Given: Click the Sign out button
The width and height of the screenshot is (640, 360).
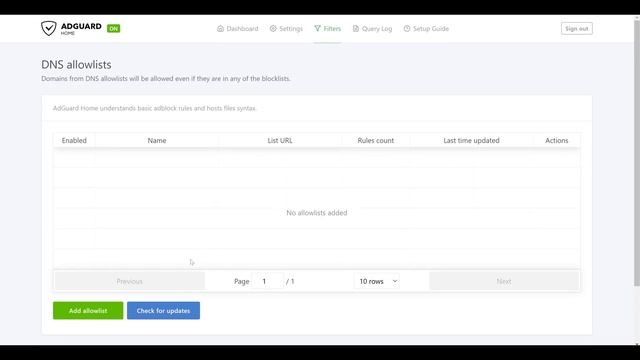Looking at the screenshot, I should click(x=577, y=29).
